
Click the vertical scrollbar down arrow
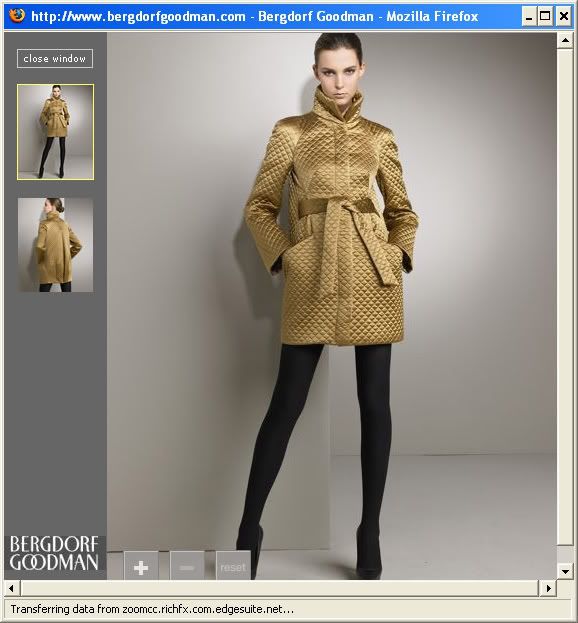565,572
